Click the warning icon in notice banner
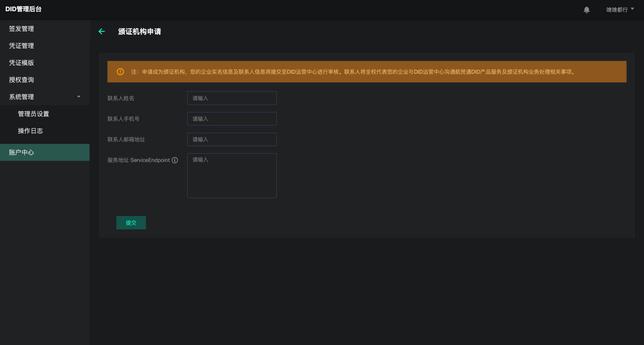 point(120,72)
